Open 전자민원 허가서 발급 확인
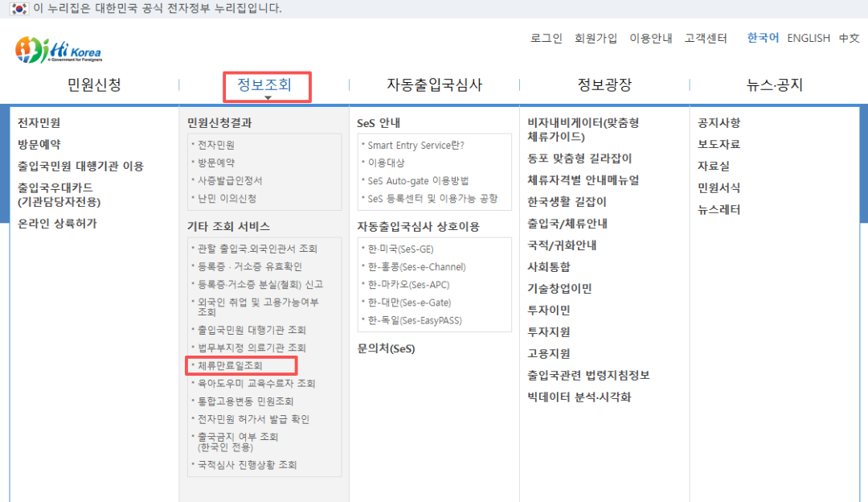The width and height of the screenshot is (868, 502). tap(253, 419)
